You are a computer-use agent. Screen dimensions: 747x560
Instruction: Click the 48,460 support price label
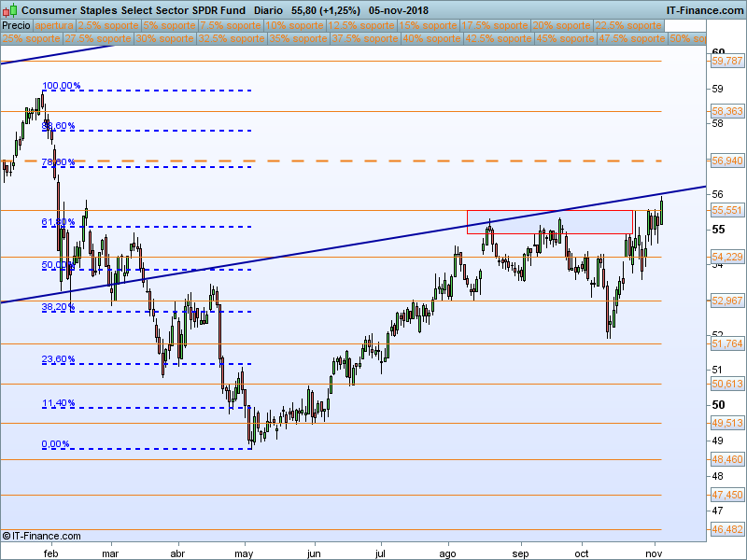[x=727, y=459]
